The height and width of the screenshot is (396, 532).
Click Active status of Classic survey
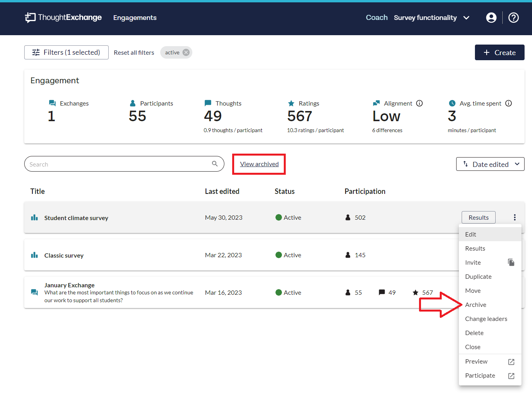pos(288,255)
